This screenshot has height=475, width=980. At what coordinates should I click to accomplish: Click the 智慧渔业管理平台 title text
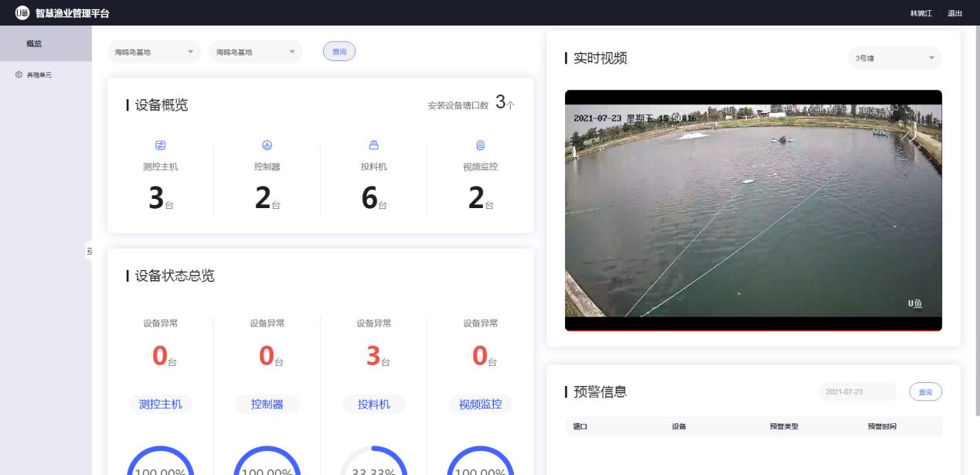tap(73, 13)
